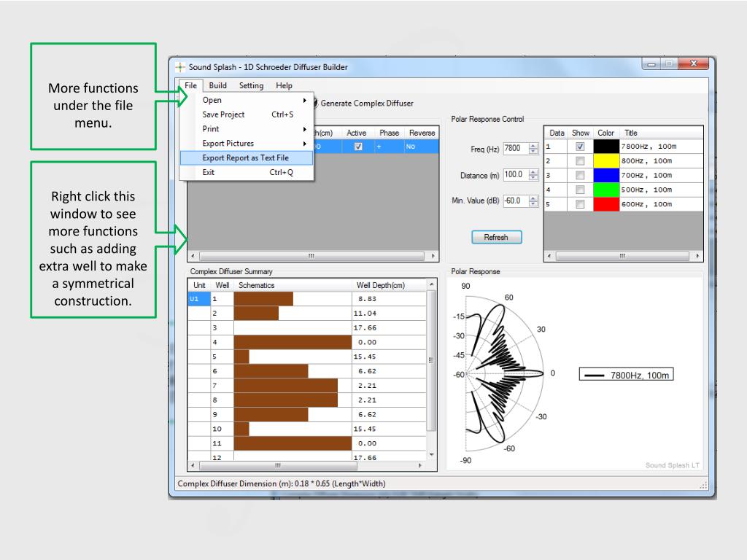Expand the Open submenu
This screenshot has height=560, width=747.
click(x=247, y=100)
